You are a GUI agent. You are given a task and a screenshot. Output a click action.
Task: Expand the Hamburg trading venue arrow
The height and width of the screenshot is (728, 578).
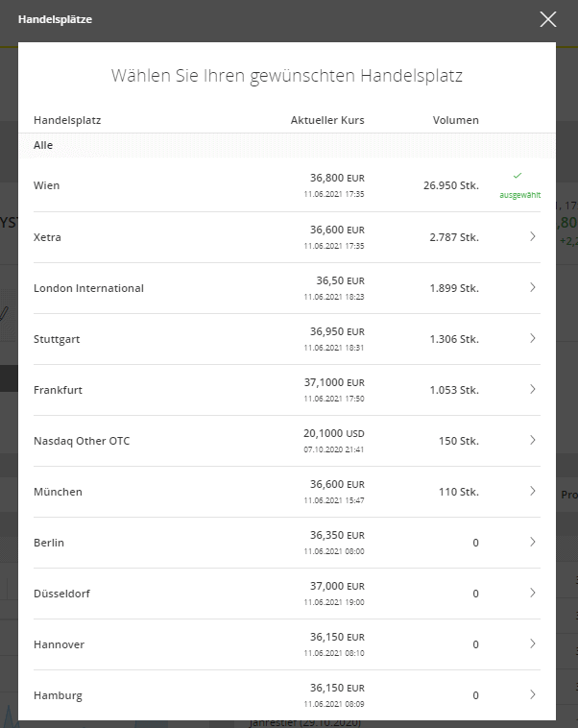[533, 694]
